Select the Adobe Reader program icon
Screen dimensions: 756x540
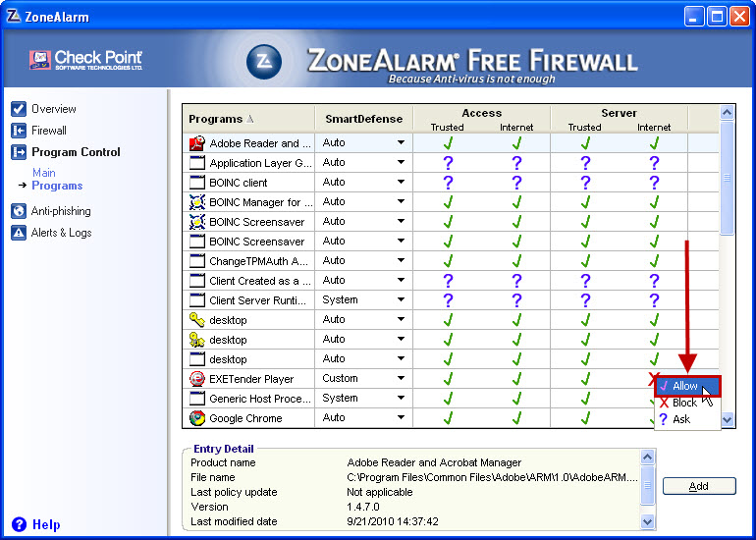(197, 143)
